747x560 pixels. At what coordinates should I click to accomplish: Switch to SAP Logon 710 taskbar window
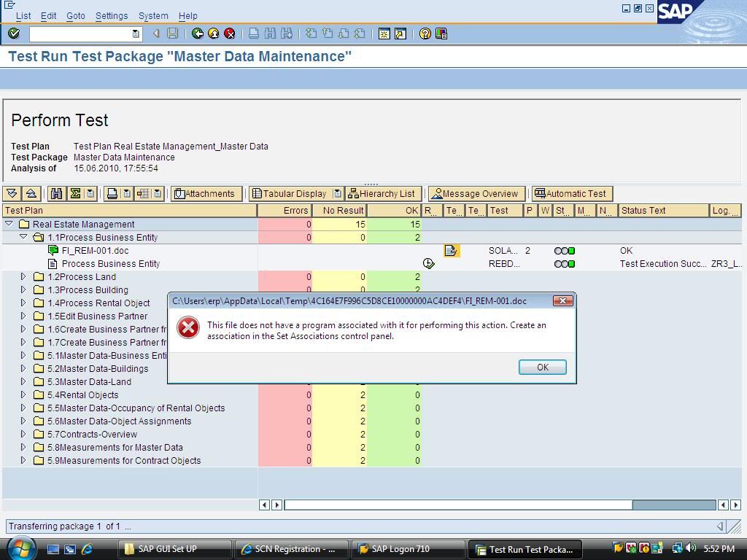point(408,549)
